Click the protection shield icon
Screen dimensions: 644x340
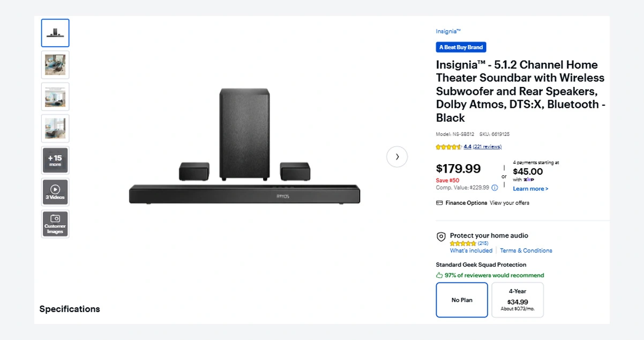441,236
